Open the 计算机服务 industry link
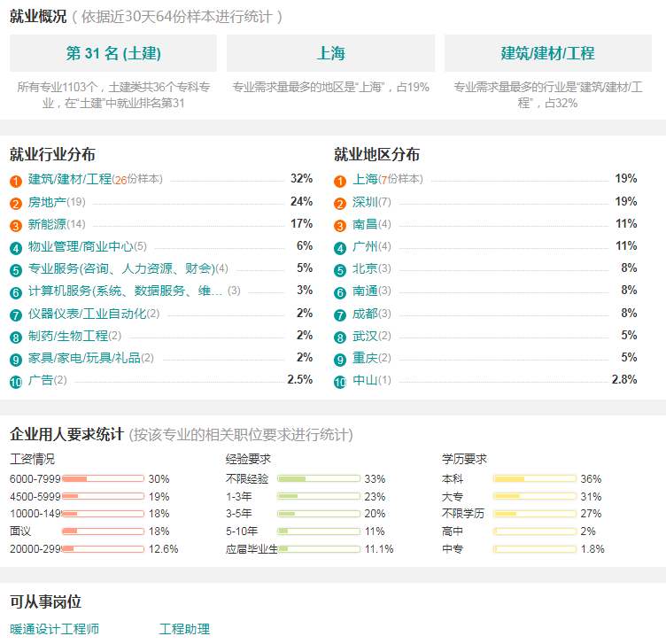This screenshot has height=644, width=666. point(125,291)
